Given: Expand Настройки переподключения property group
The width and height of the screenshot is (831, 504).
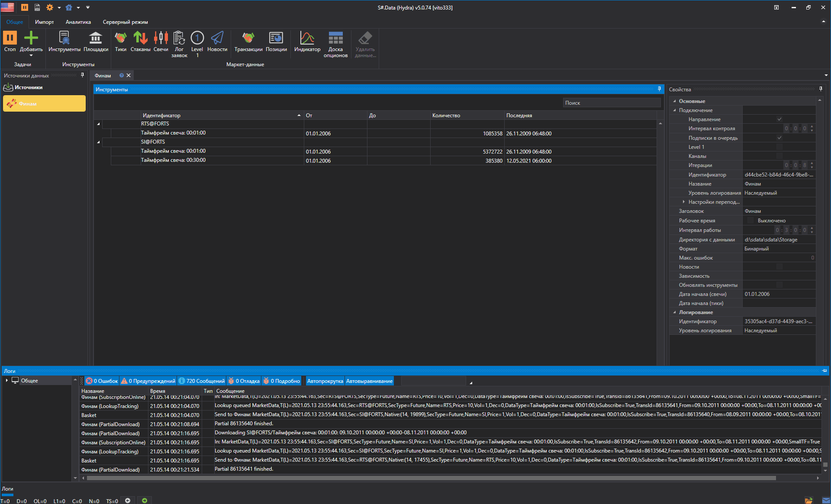Looking at the screenshot, I should (x=684, y=202).
